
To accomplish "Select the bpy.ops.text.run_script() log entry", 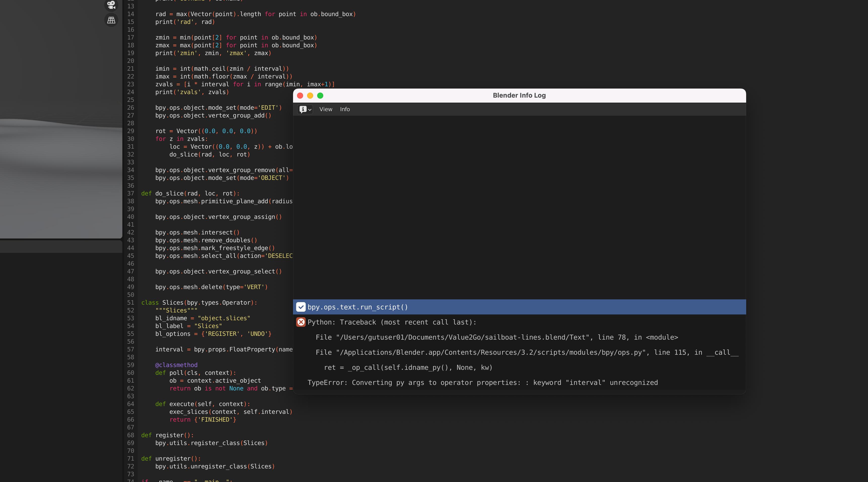I will pyautogui.click(x=357, y=307).
